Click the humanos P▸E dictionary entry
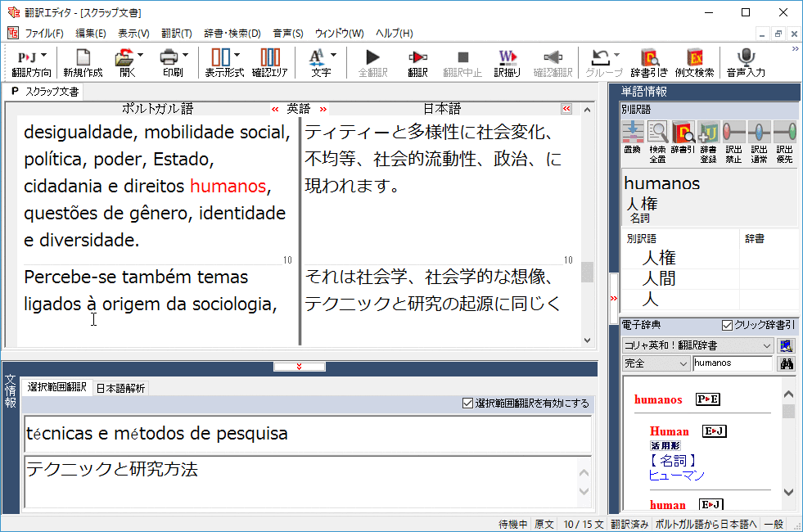Viewport: 803px width, 532px height. click(x=677, y=399)
